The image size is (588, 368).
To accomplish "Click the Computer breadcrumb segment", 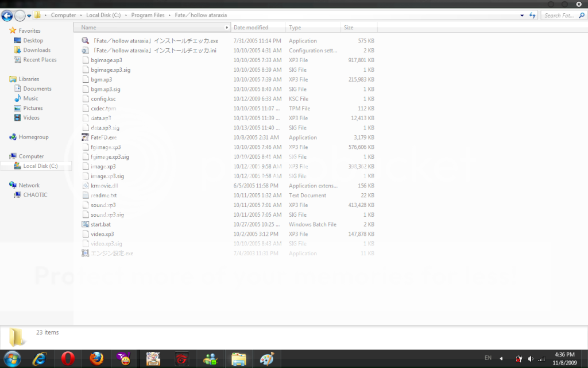I will tap(63, 16).
